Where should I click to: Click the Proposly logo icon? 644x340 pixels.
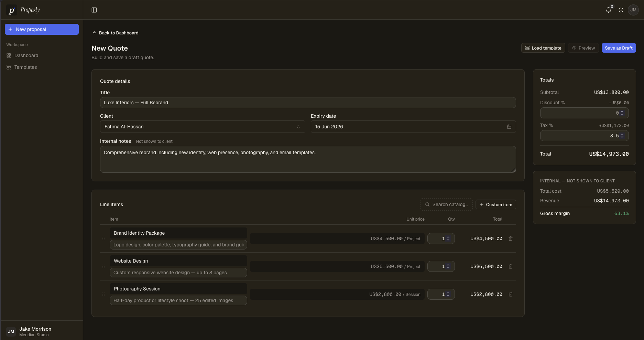click(11, 10)
